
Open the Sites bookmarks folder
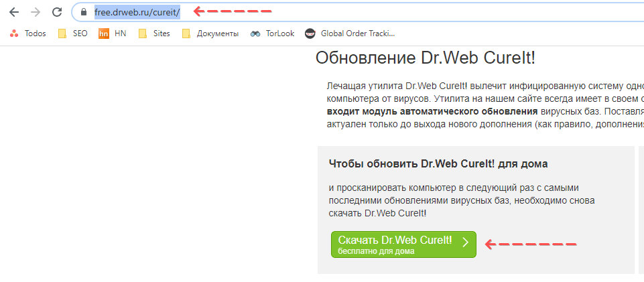click(154, 33)
